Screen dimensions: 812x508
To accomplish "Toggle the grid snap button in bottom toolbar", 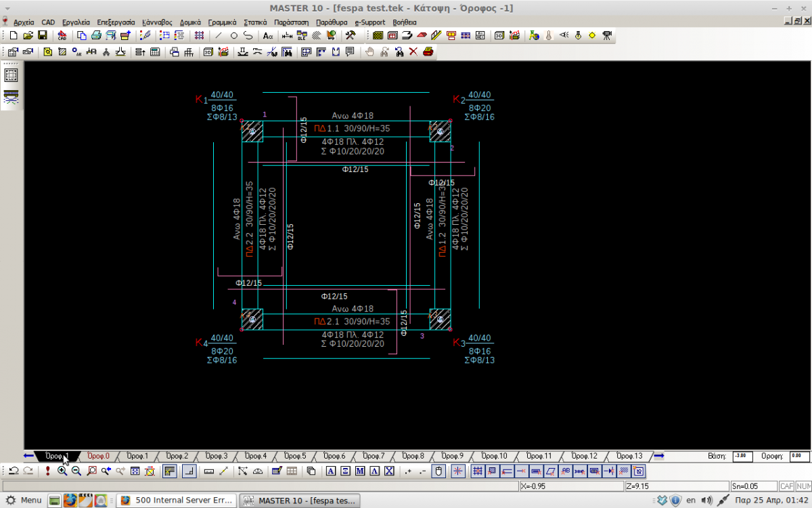I will pos(477,471).
